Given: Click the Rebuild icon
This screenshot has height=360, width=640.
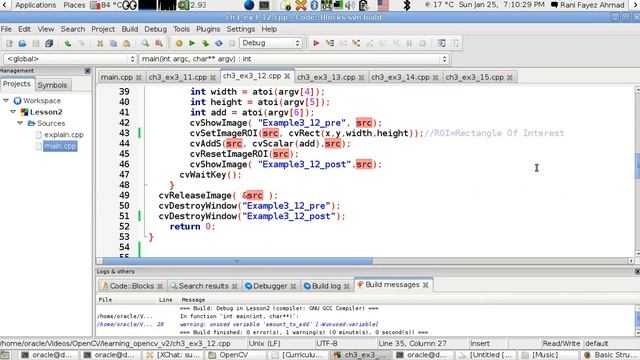Looking at the screenshot, I should pyautogui.click(x=219, y=43).
